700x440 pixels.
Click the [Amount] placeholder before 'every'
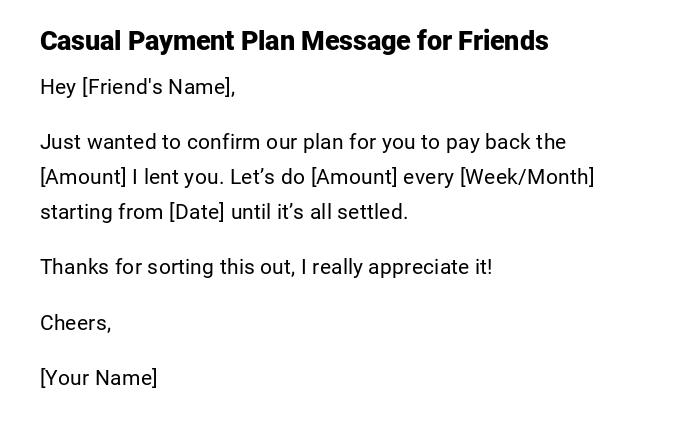[354, 178]
